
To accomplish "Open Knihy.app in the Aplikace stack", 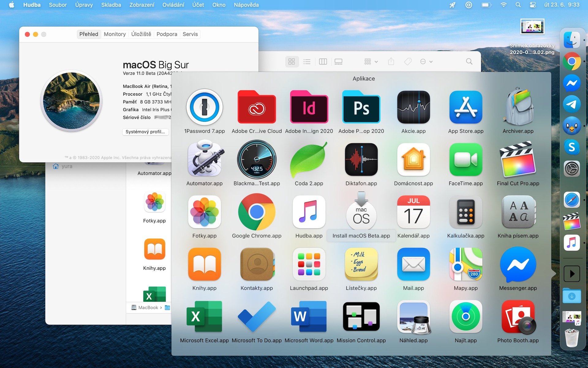I will [x=205, y=264].
